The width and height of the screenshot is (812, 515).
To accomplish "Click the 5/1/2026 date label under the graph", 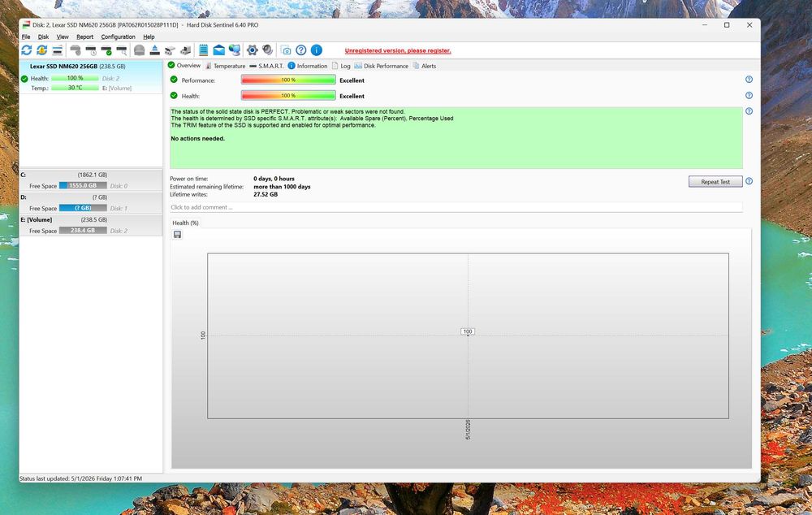I will tap(469, 430).
